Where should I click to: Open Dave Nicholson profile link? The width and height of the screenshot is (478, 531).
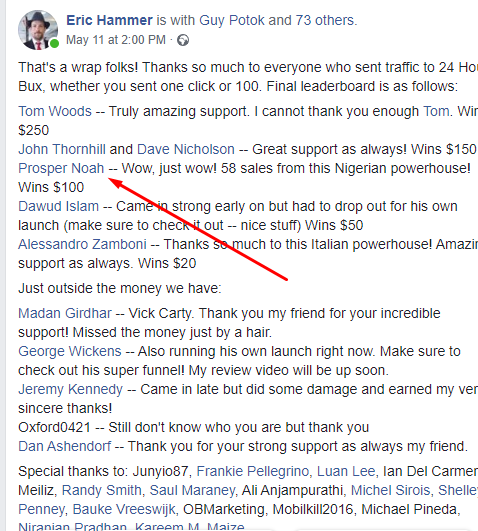point(186,149)
